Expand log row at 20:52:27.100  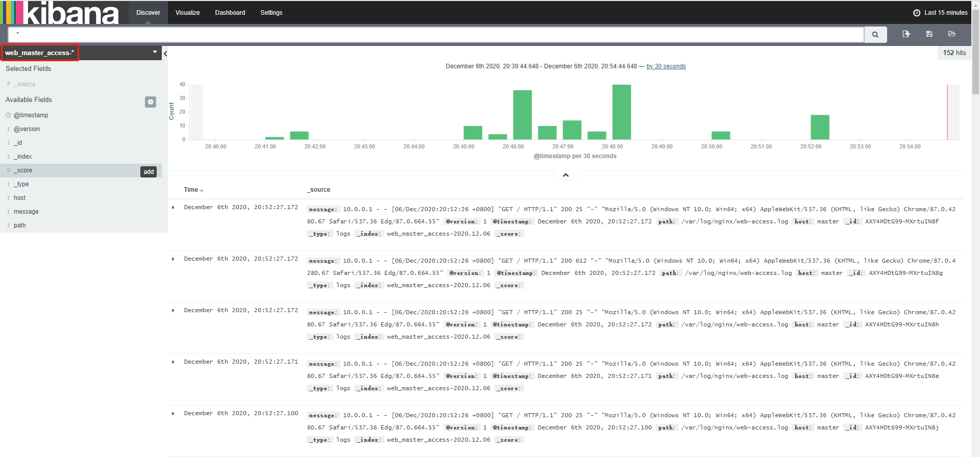174,414
